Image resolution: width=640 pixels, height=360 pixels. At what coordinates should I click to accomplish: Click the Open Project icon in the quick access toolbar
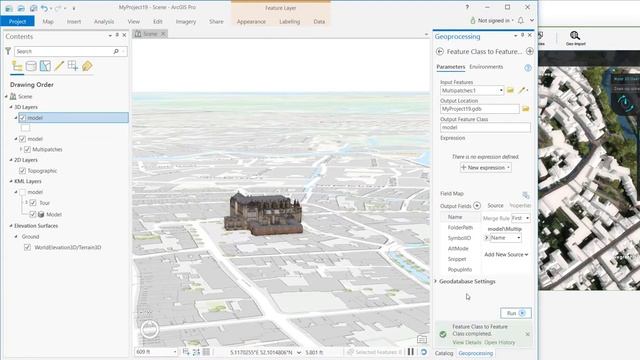pos(21,8)
